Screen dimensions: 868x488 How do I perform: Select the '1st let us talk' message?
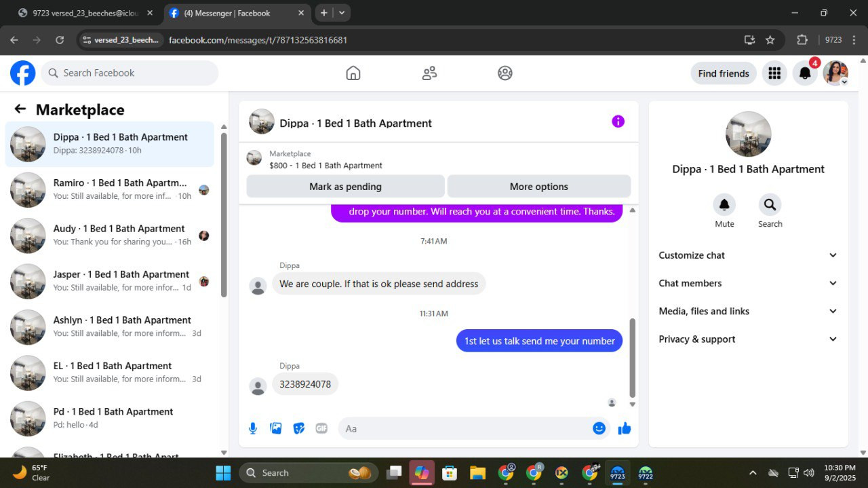539,341
